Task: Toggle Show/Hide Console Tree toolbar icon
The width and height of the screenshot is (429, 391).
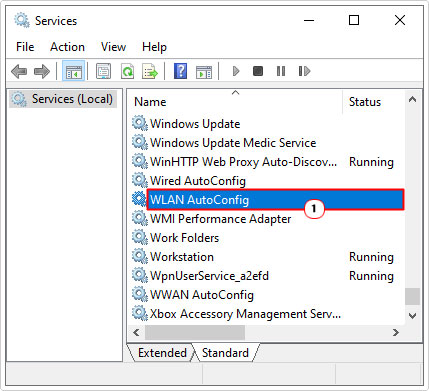Action: 73,71
